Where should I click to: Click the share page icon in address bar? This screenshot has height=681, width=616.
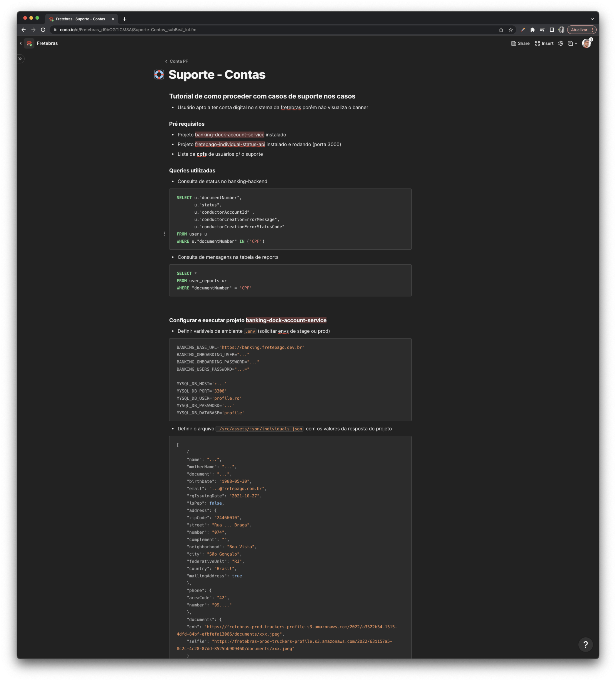pyautogui.click(x=501, y=30)
